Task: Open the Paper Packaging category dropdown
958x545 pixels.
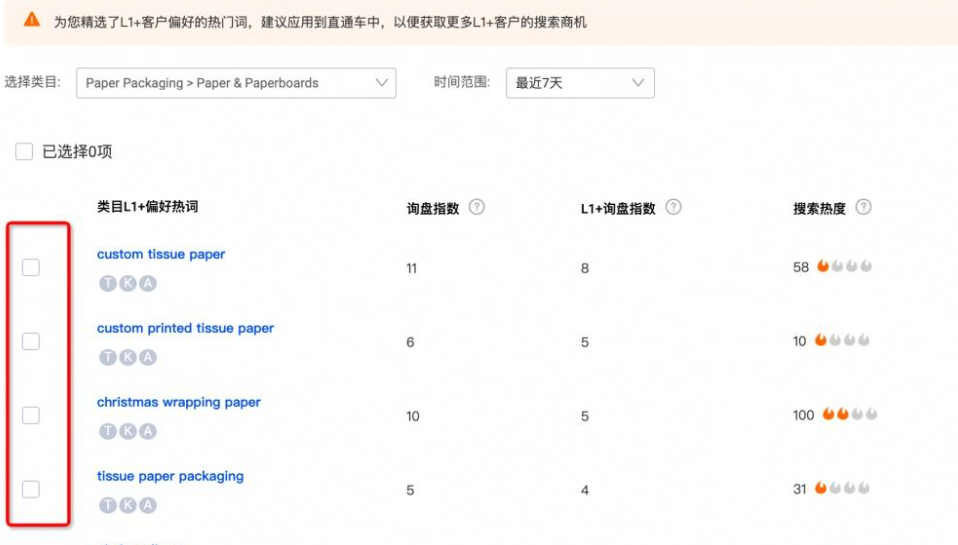Action: point(236,83)
